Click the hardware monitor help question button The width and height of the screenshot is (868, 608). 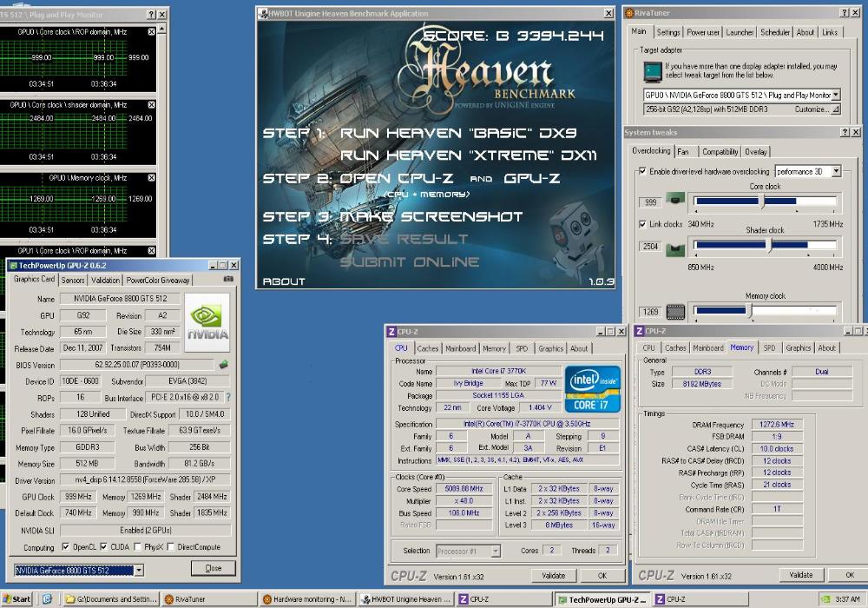[151, 15]
